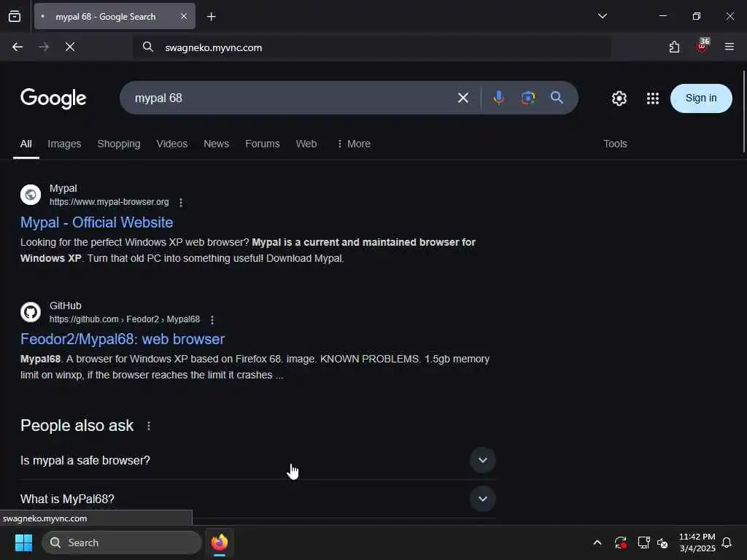Click the taskbar Search box
747x560 pixels.
[x=122, y=542]
